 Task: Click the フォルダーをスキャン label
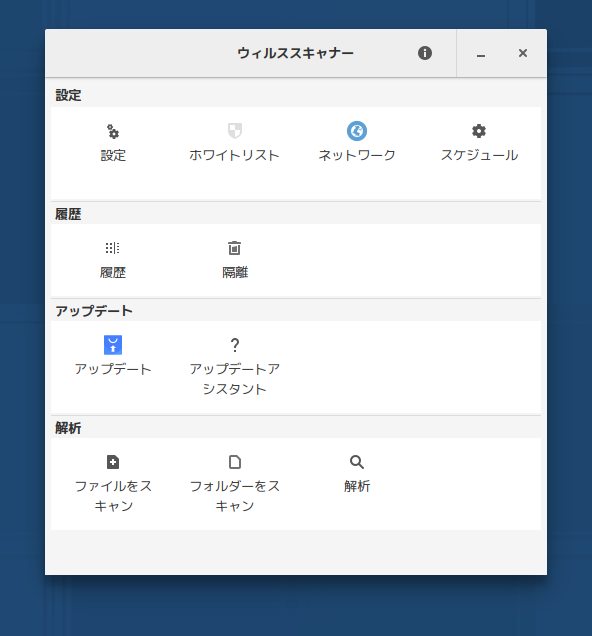[x=235, y=496]
